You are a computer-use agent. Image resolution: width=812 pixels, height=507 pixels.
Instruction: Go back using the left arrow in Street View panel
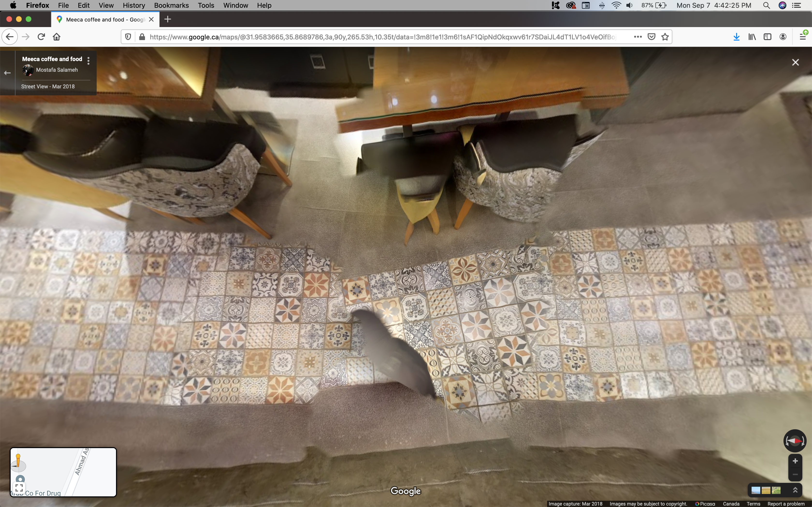coord(7,73)
